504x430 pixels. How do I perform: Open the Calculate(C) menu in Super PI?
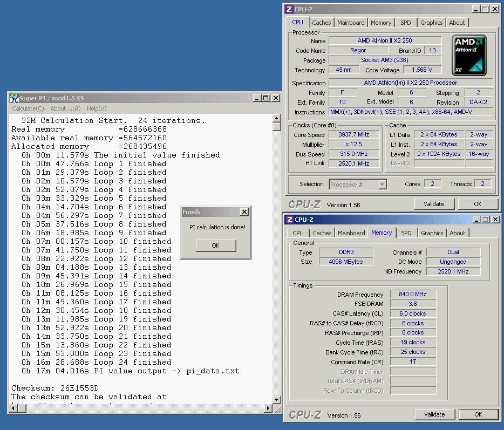(x=28, y=108)
